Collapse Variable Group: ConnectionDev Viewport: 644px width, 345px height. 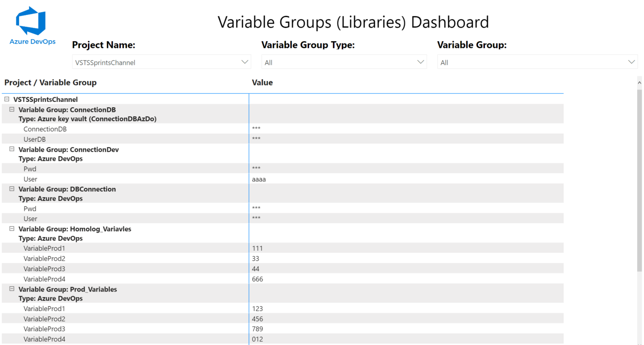pos(12,149)
